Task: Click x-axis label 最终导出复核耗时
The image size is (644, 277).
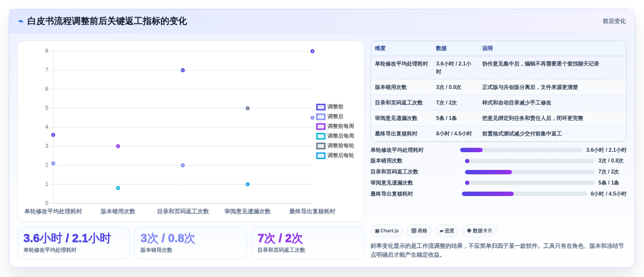Action: [x=312, y=212]
